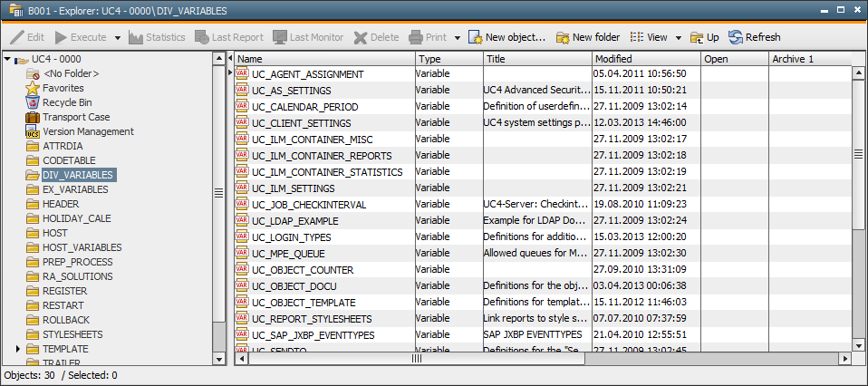Open Version Management item
This screenshot has width=868, height=386.
tap(80, 131)
